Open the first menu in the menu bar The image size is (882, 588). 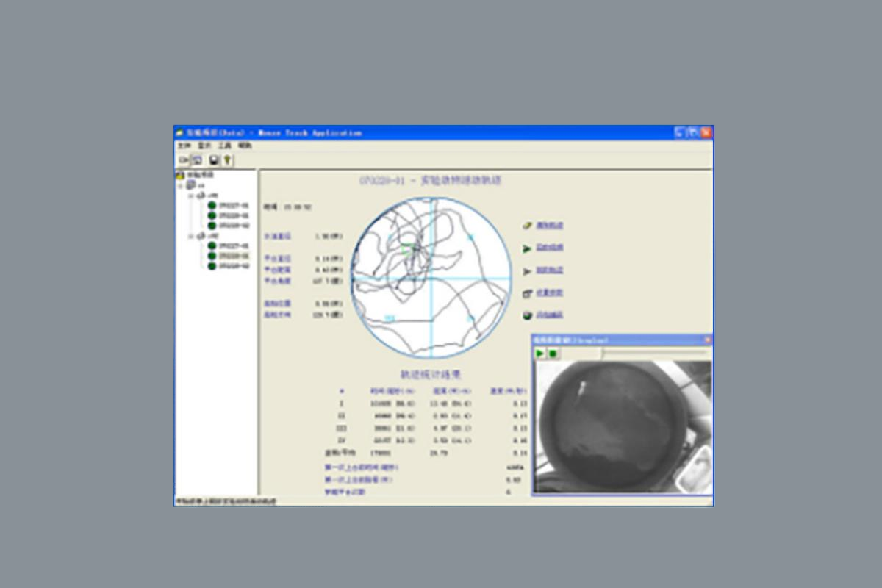tap(184, 146)
